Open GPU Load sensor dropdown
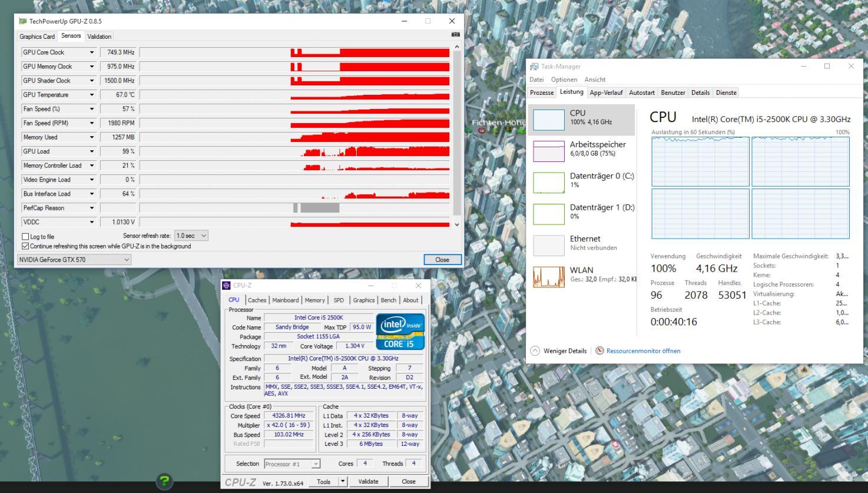The image size is (868, 493). click(92, 151)
